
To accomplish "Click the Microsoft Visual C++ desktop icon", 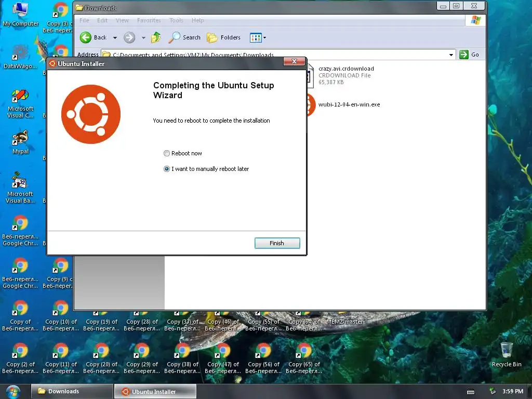I will pos(20,103).
